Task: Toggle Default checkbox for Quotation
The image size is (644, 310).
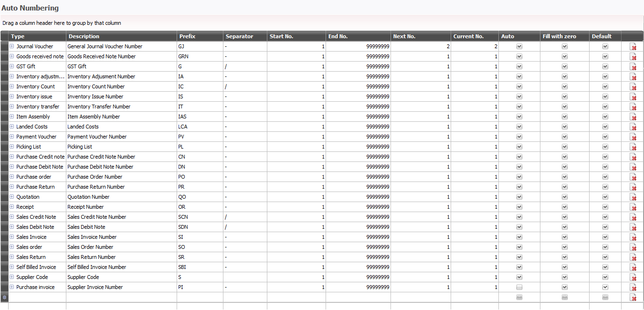Action: [x=605, y=197]
